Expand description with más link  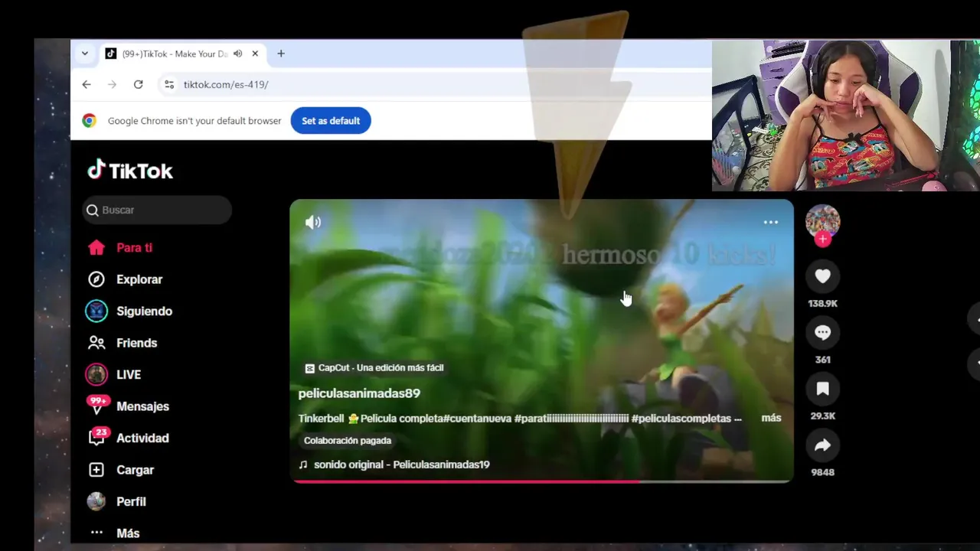pyautogui.click(x=771, y=418)
